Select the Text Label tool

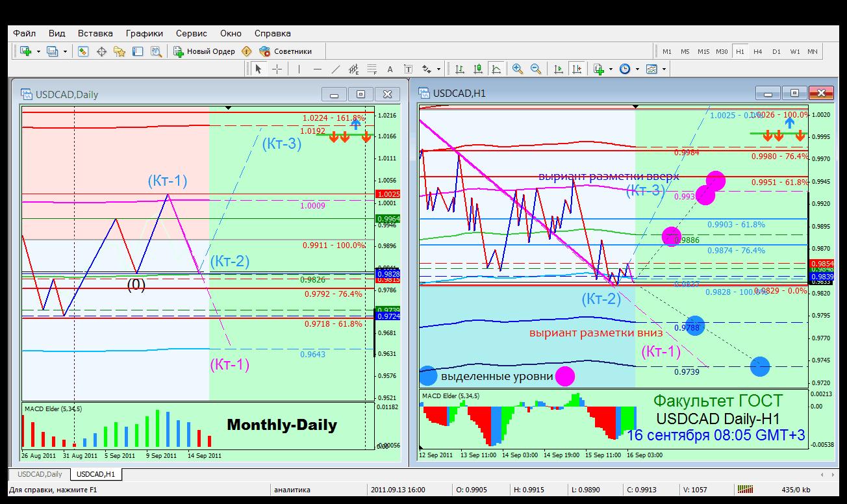pyautogui.click(x=408, y=69)
